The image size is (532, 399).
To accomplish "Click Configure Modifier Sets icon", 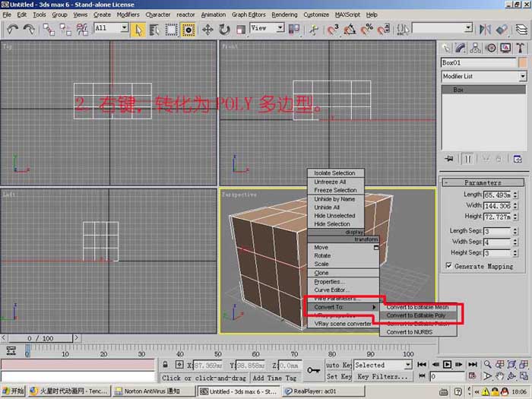I will tap(517, 159).
